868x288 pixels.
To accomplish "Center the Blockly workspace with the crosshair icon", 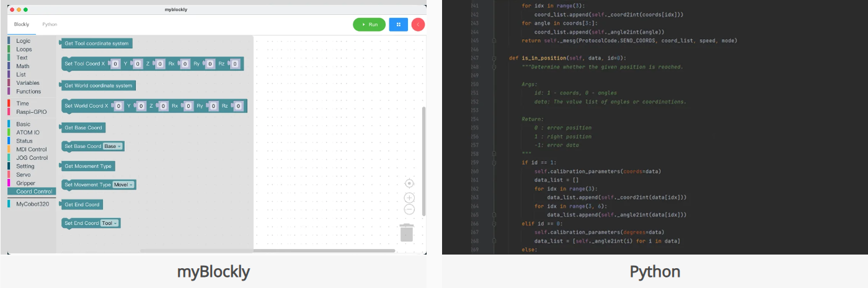I will click(409, 183).
